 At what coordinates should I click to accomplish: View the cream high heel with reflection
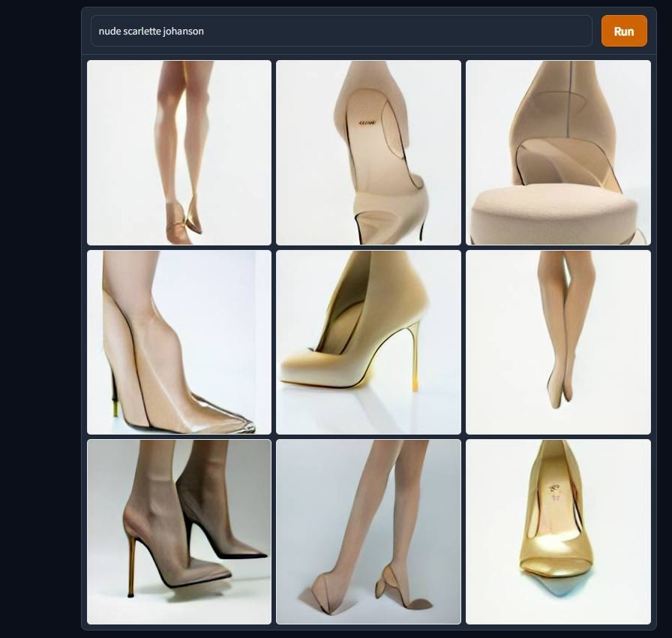click(x=368, y=342)
